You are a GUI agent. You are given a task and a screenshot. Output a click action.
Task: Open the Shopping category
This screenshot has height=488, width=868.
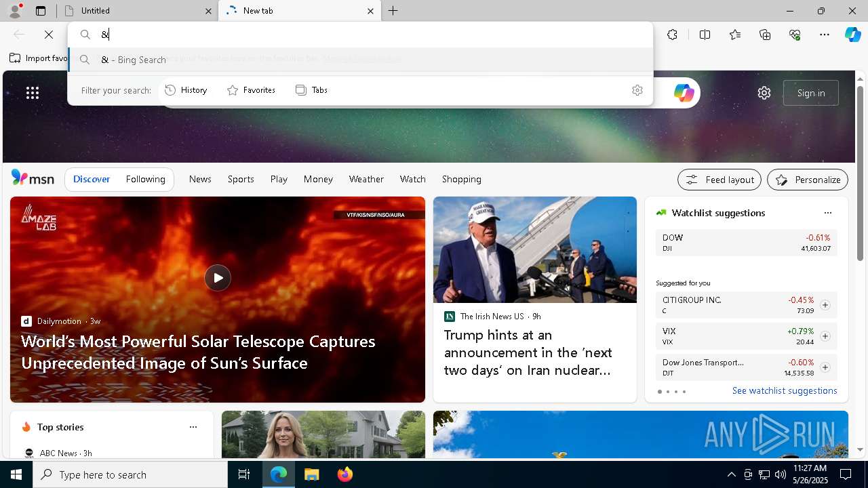[x=462, y=179]
